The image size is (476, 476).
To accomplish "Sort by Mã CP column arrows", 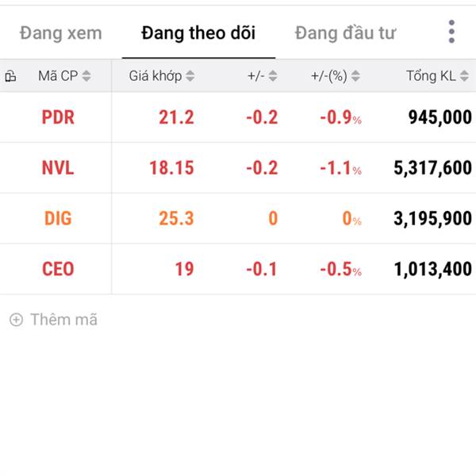I will pyautogui.click(x=86, y=76).
